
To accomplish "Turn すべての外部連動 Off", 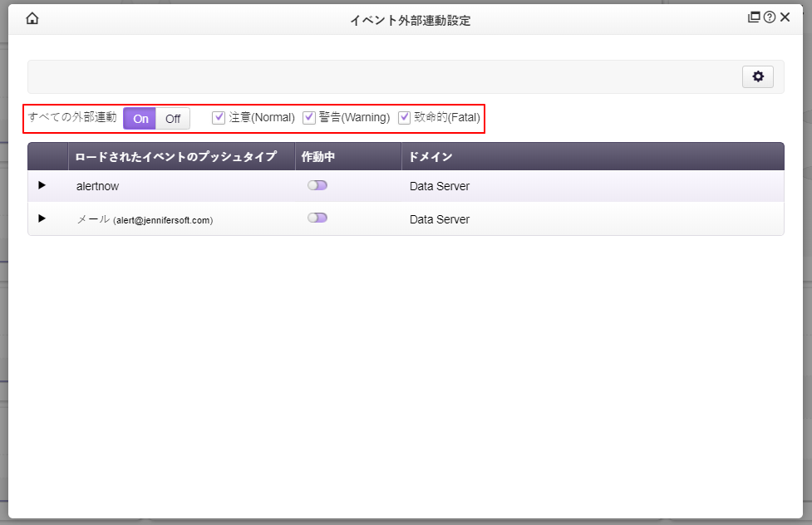I will coord(173,119).
